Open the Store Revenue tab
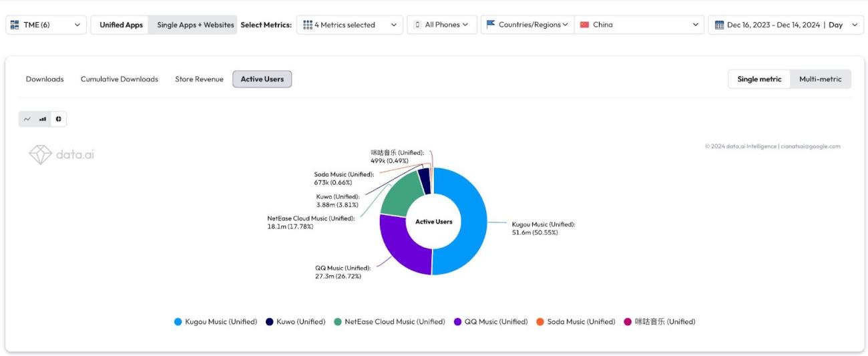The image size is (868, 356). click(x=199, y=79)
